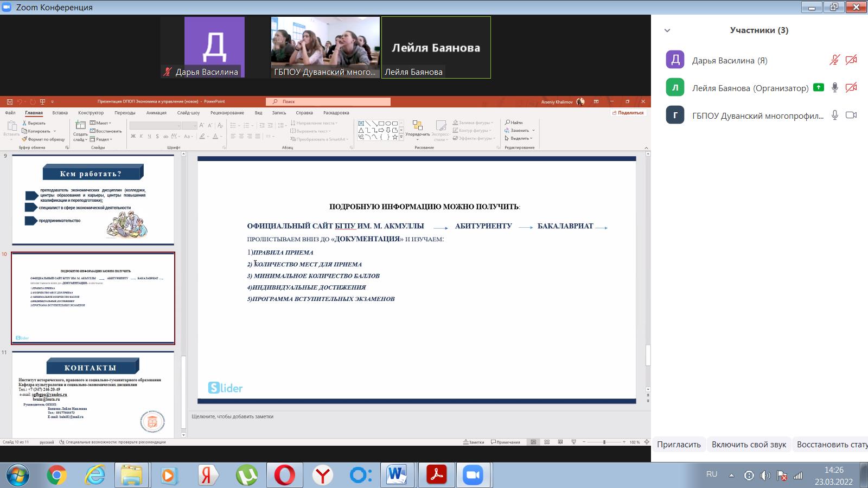Show hidden system tray icons
Screen dimensions: 868x488
click(x=731, y=476)
